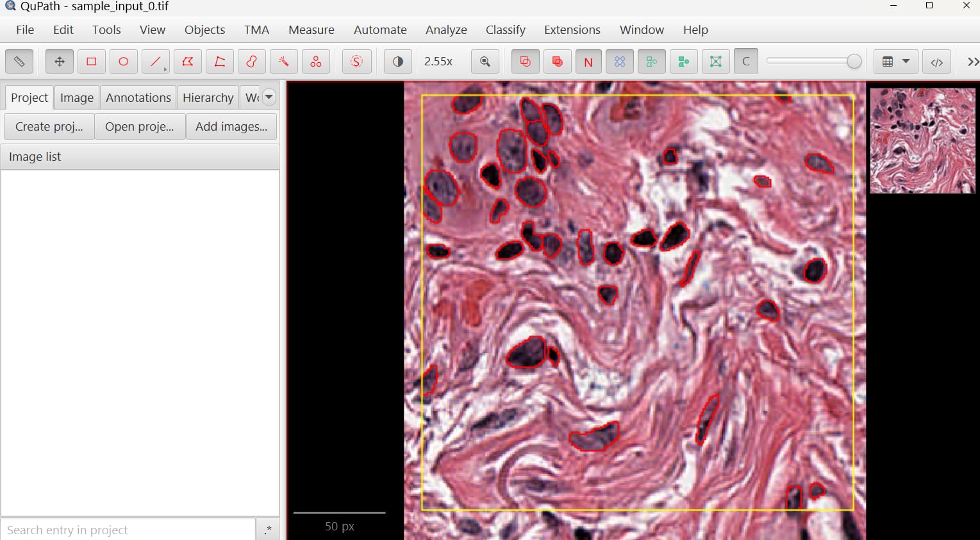
Task: Expand the toolbar overflow chevron
Action: click(x=972, y=61)
